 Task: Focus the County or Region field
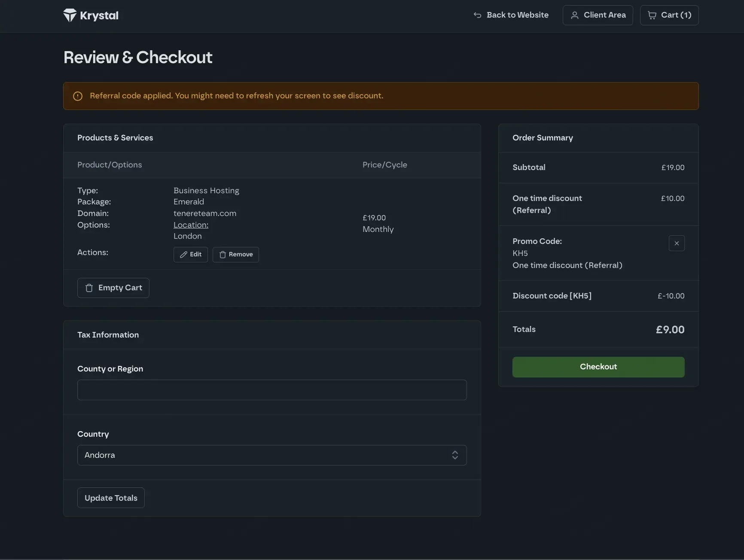(x=272, y=390)
